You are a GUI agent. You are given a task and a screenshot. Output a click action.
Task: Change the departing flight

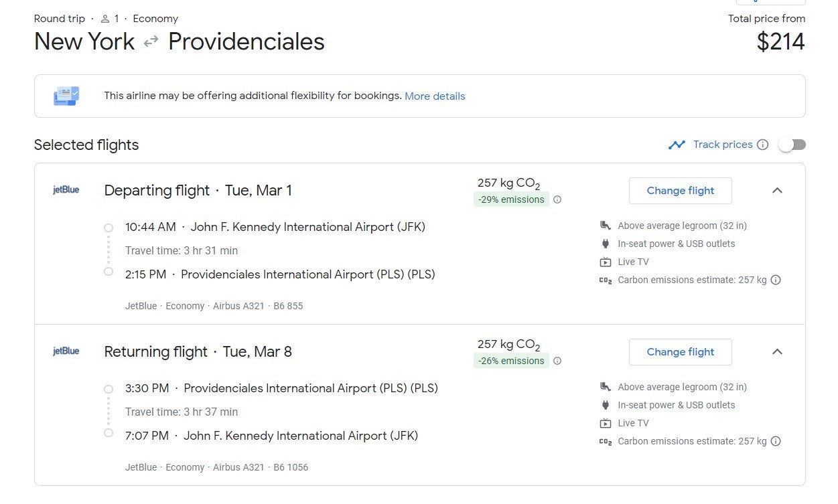coord(680,191)
